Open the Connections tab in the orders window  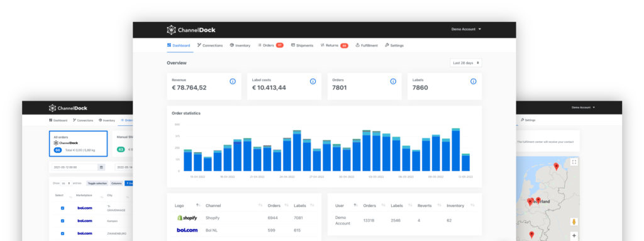83,121
